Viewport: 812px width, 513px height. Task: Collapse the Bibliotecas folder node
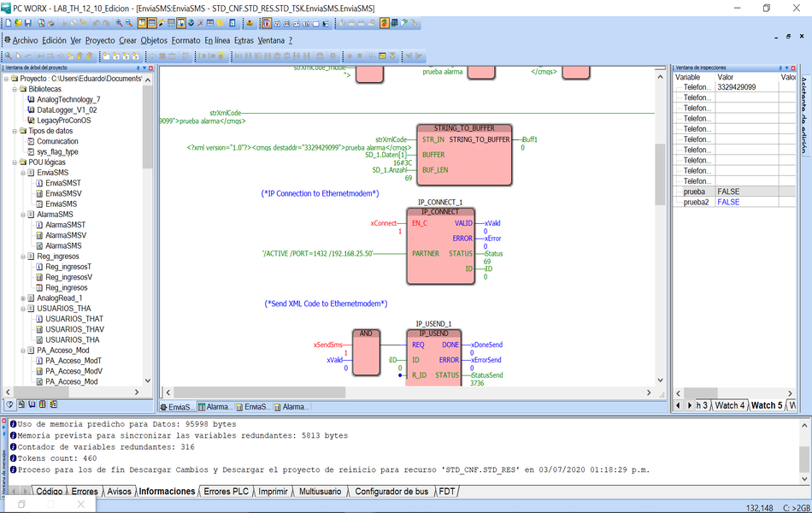11,89
